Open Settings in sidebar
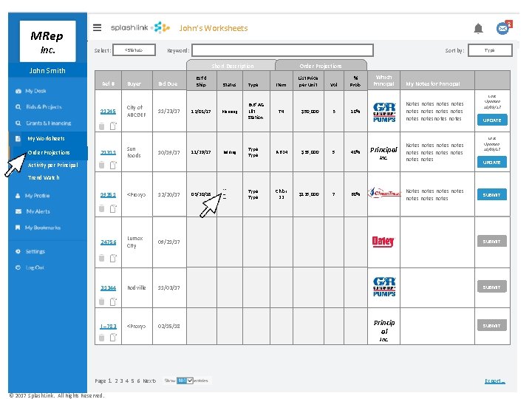532x399 pixels. (35, 251)
